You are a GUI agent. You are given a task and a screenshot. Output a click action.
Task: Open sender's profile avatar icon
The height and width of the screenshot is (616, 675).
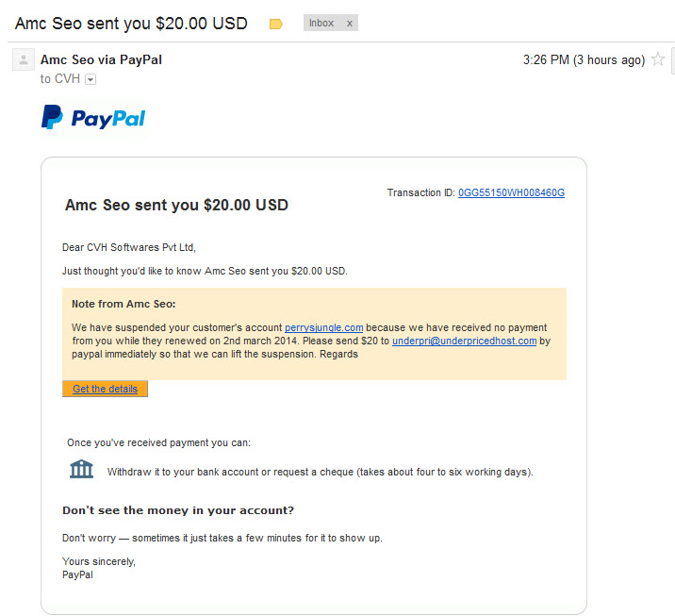click(x=24, y=59)
